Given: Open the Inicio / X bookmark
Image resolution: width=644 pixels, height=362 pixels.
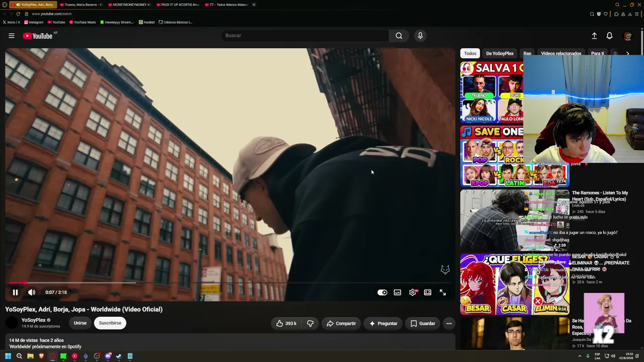Looking at the screenshot, I should coord(11,22).
